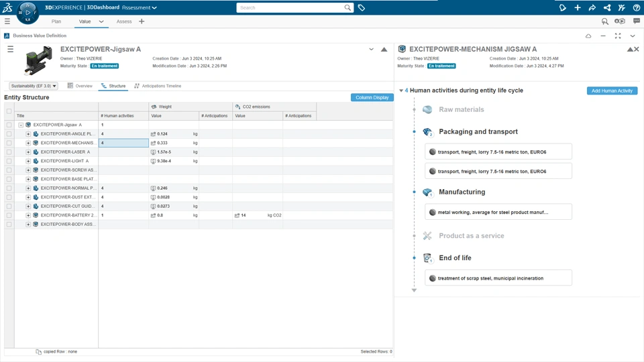644x362 pixels.
Task: Select the Structure tab
Action: pyautogui.click(x=113, y=86)
